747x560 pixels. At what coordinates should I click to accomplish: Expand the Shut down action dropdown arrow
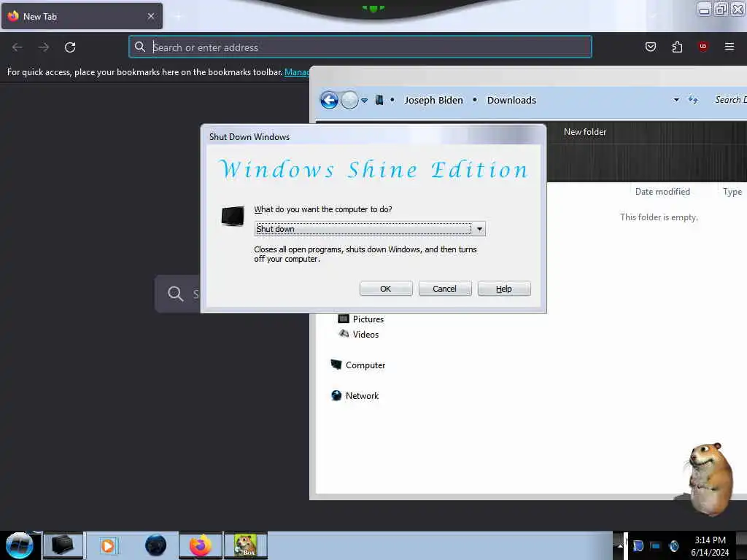click(479, 229)
